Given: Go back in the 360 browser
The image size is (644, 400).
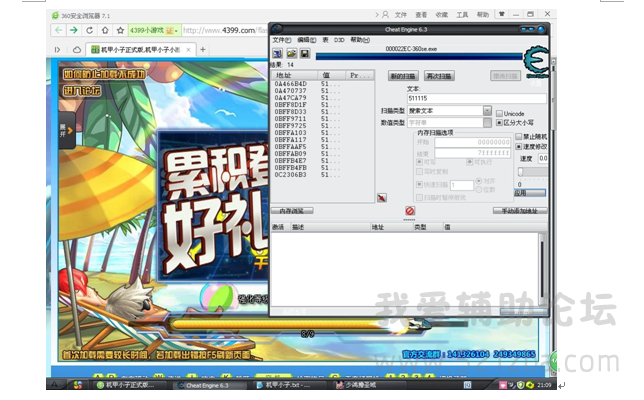Looking at the screenshot, I should [x=59, y=30].
